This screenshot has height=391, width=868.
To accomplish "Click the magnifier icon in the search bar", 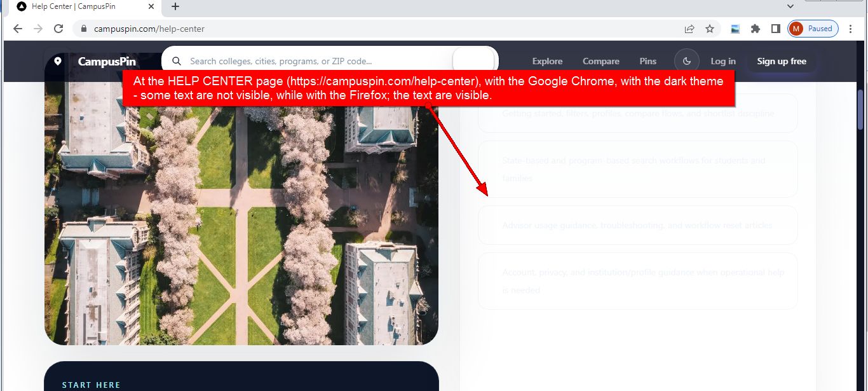I will pos(177,61).
